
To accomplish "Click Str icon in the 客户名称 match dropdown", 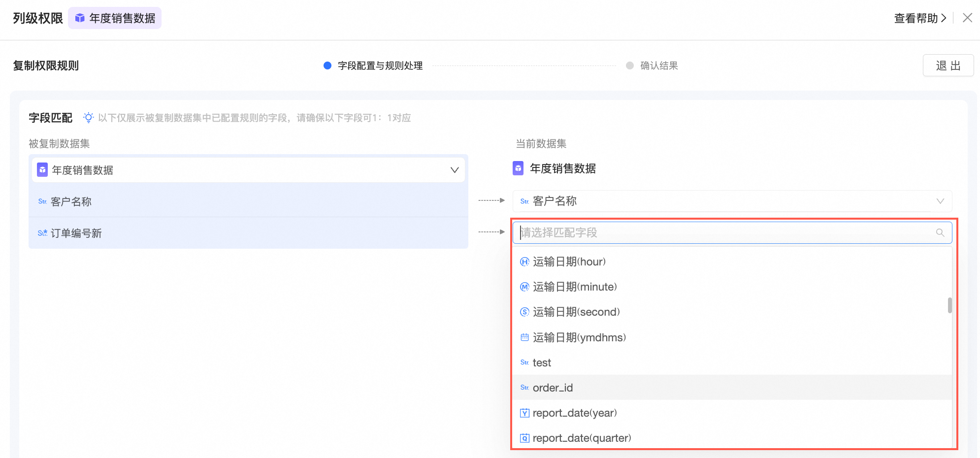I will click(x=524, y=201).
